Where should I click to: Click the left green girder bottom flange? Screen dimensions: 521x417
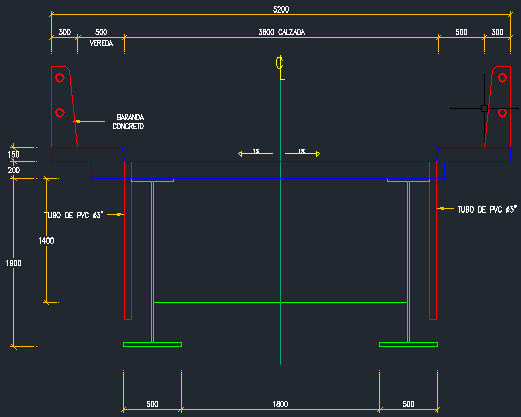tap(152, 344)
